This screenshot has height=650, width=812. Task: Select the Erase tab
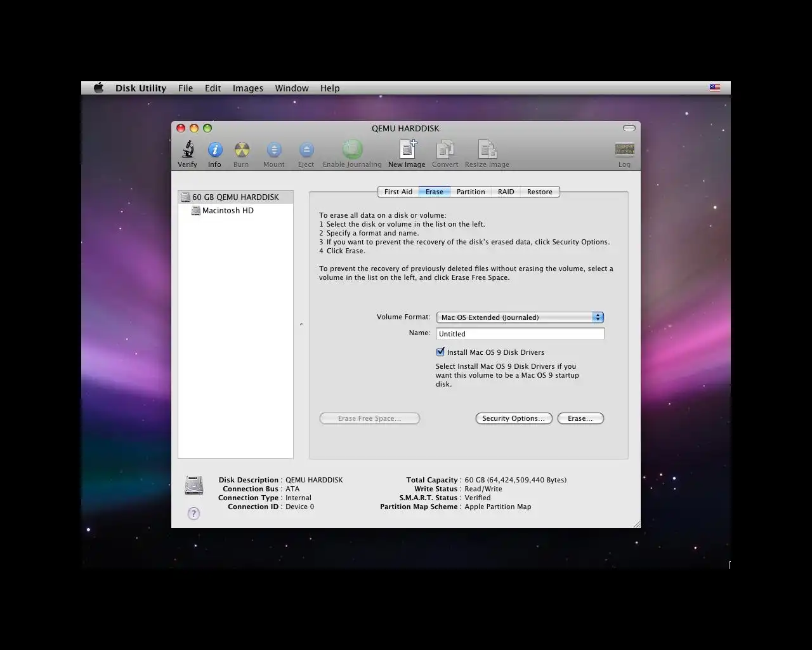pos(435,192)
